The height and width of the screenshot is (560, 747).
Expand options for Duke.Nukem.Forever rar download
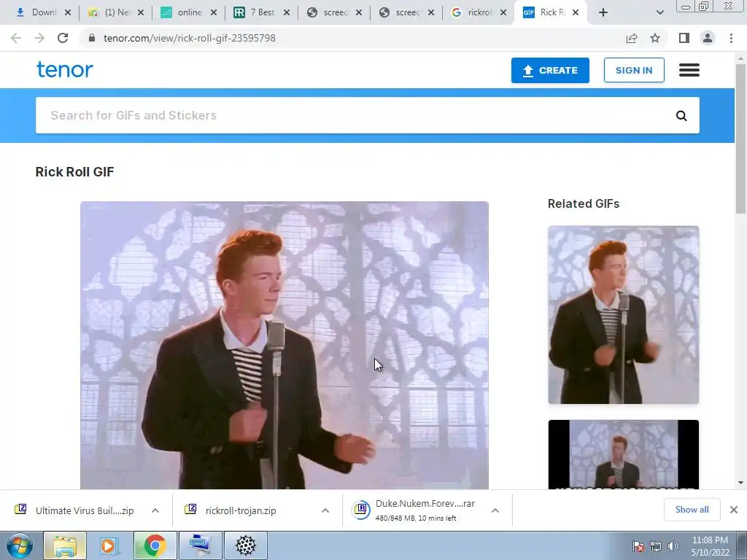pyautogui.click(x=495, y=510)
